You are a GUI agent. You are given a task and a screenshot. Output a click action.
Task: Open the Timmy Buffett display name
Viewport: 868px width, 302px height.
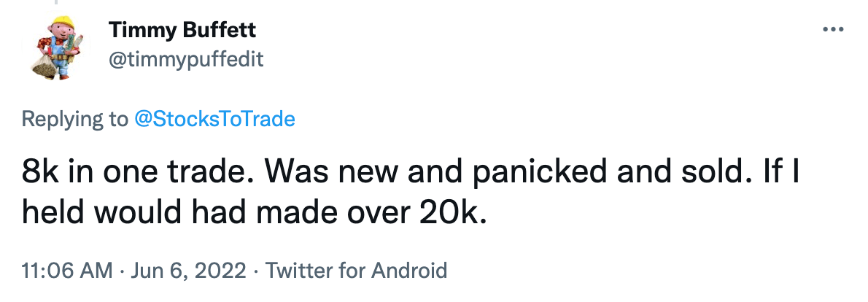click(182, 31)
